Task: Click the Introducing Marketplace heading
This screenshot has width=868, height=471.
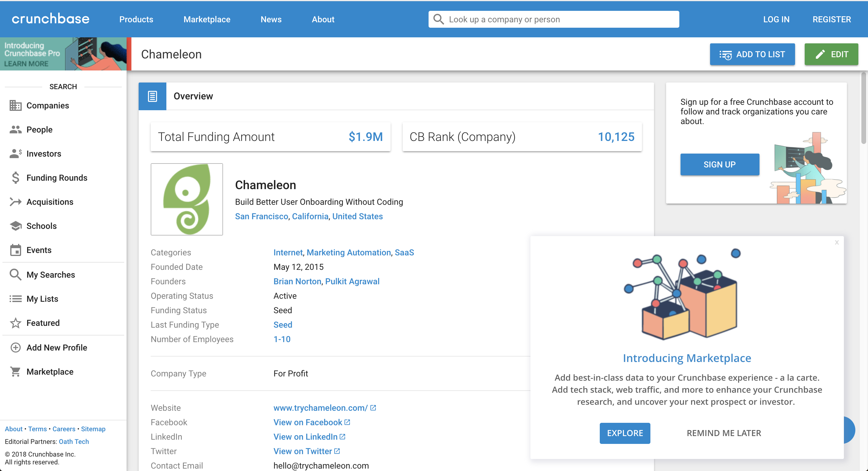Action: pyautogui.click(x=687, y=358)
